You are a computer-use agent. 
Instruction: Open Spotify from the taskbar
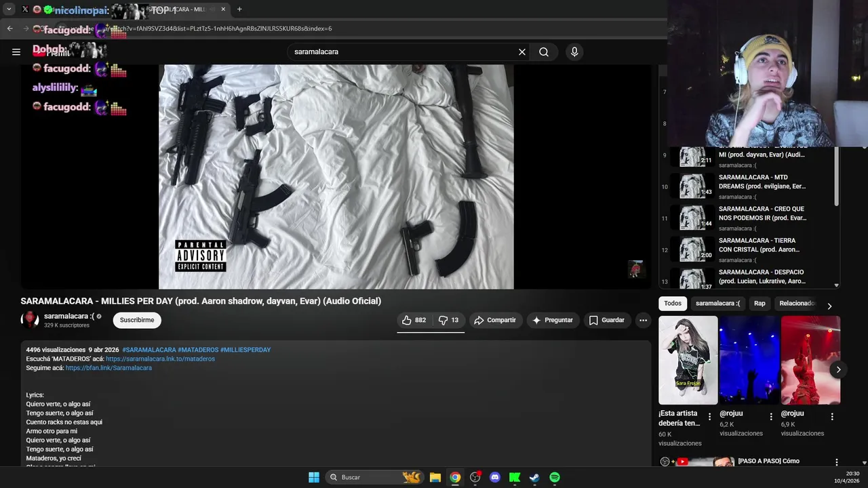tap(555, 477)
